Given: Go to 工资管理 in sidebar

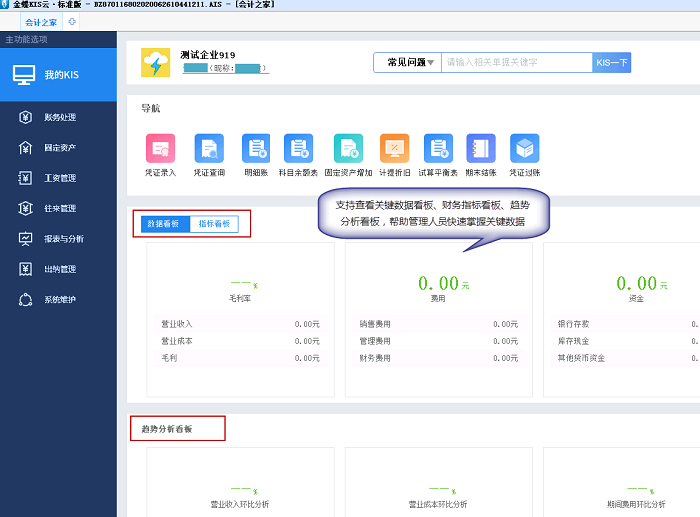Looking at the screenshot, I should tap(59, 178).
